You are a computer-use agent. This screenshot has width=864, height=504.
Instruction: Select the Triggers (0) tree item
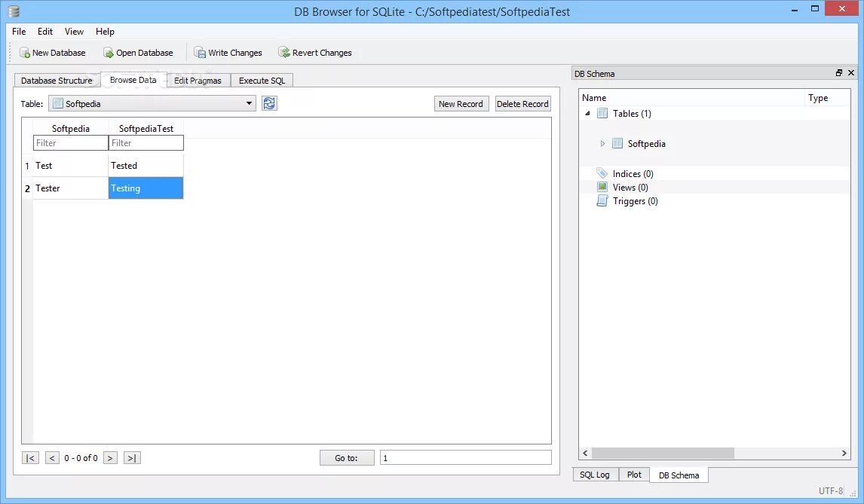point(636,201)
